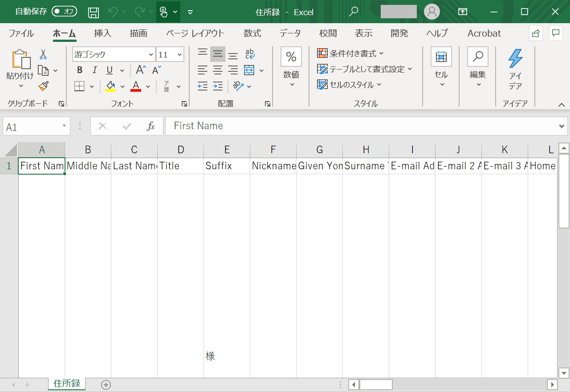570x392 pixels.
Task: Toggle Italic formatting
Action: 94,70
